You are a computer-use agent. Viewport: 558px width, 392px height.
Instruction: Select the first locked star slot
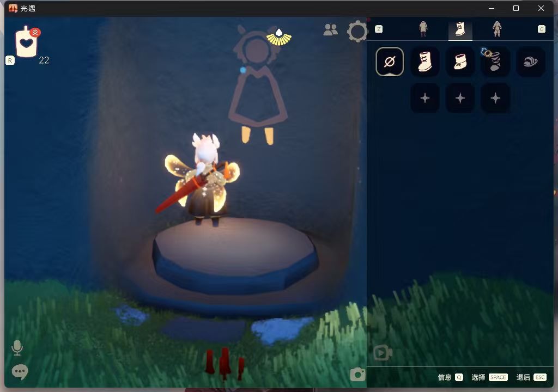click(x=425, y=98)
